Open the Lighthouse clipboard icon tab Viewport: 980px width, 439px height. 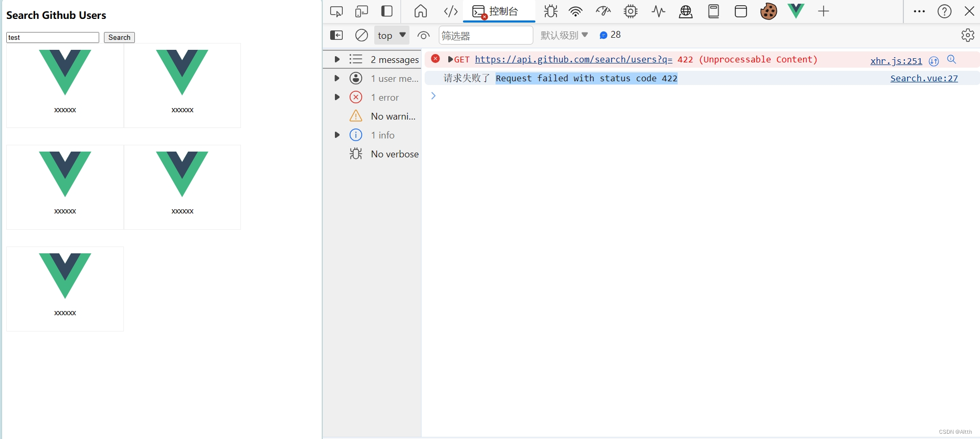tap(713, 11)
